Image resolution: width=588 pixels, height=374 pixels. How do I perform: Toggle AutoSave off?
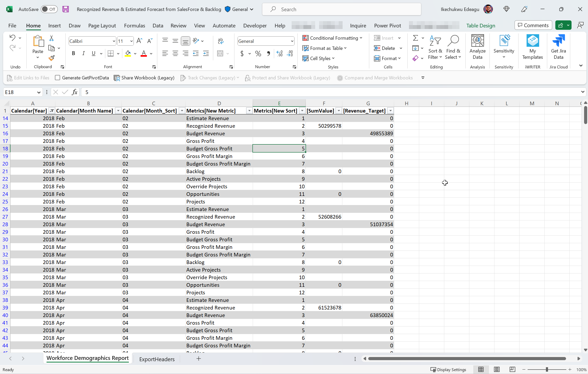[x=49, y=9]
